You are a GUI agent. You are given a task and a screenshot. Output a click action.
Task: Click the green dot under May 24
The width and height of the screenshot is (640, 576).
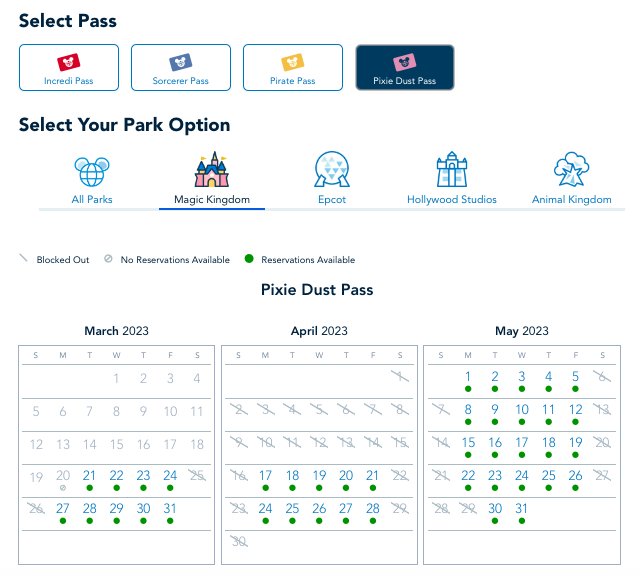[x=522, y=488]
